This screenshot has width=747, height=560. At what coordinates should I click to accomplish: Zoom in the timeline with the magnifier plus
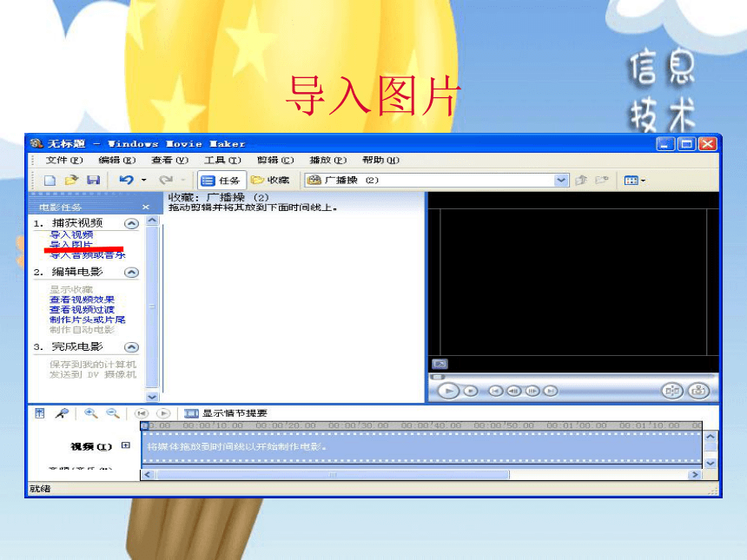coord(90,413)
